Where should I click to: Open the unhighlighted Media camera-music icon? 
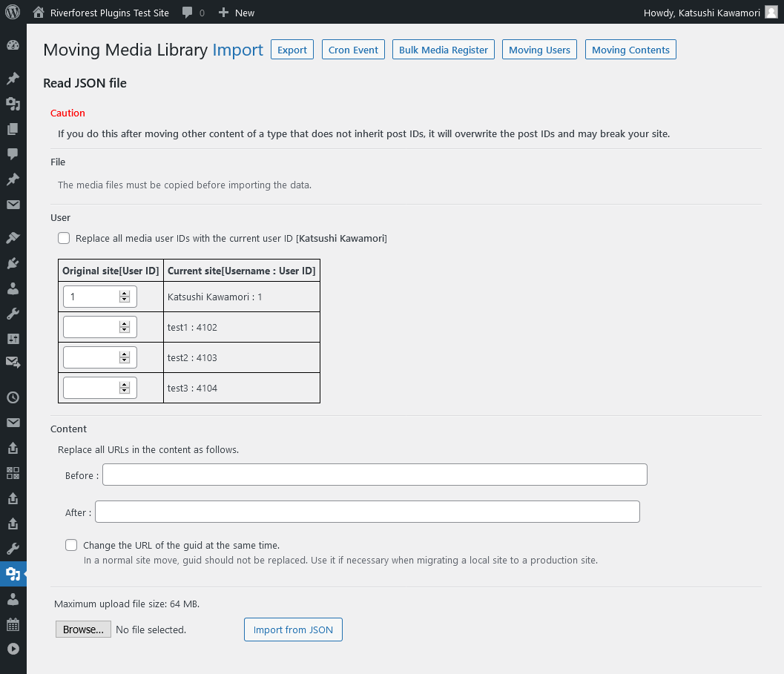click(13, 104)
